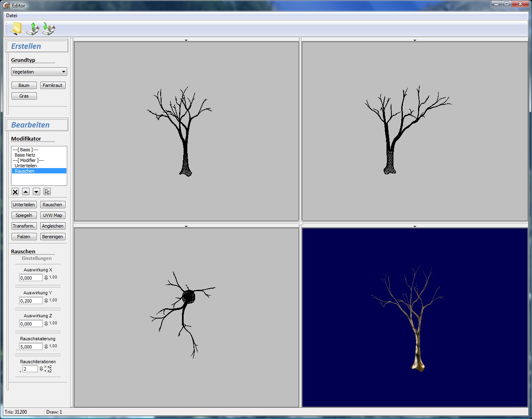Expand the bottom-right 3D viewport menu arrow
The height and width of the screenshot is (419, 532).
415,226
